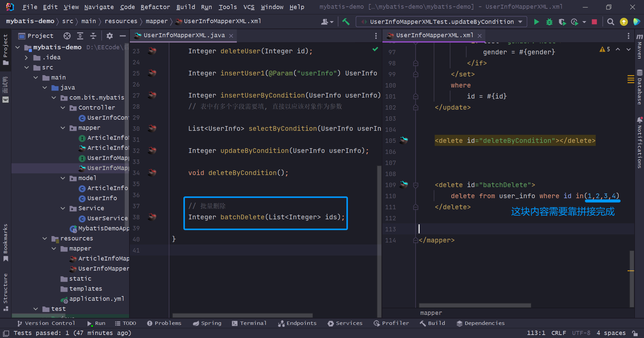
Task: Run the current test configuration
Action: point(536,22)
